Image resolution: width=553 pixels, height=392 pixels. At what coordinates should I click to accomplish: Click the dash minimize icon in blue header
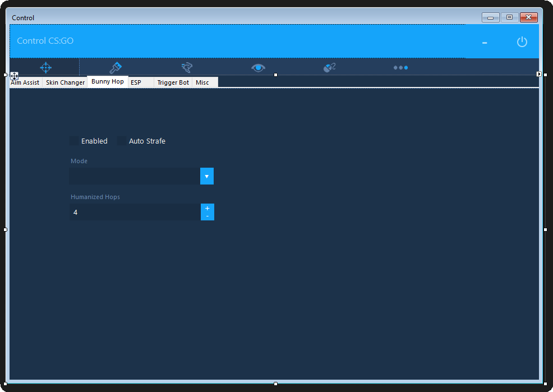pos(485,43)
